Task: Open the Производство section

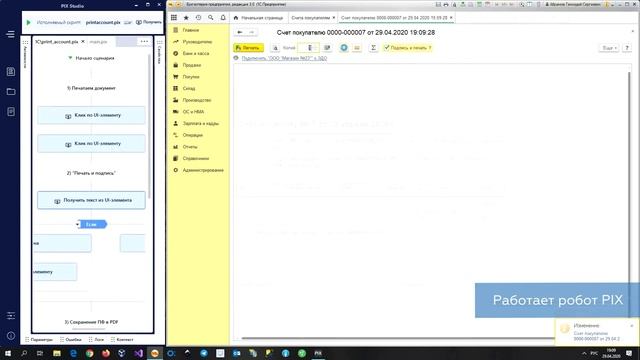Action: tap(198, 100)
